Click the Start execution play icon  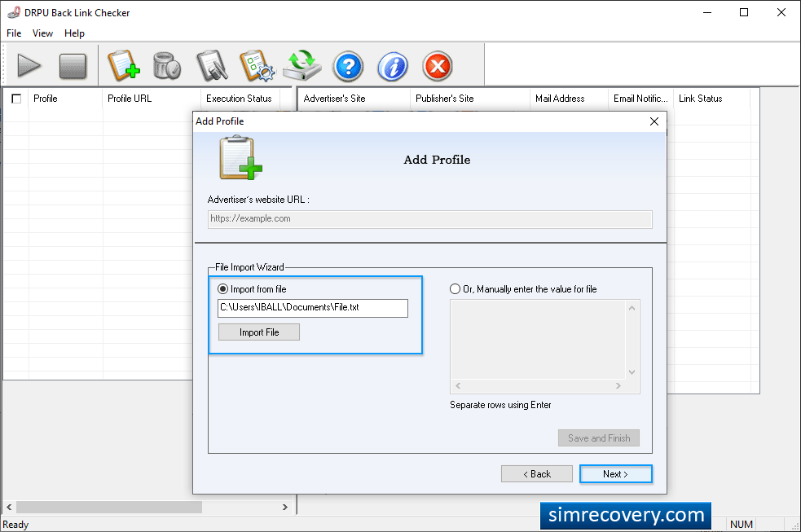(x=29, y=66)
